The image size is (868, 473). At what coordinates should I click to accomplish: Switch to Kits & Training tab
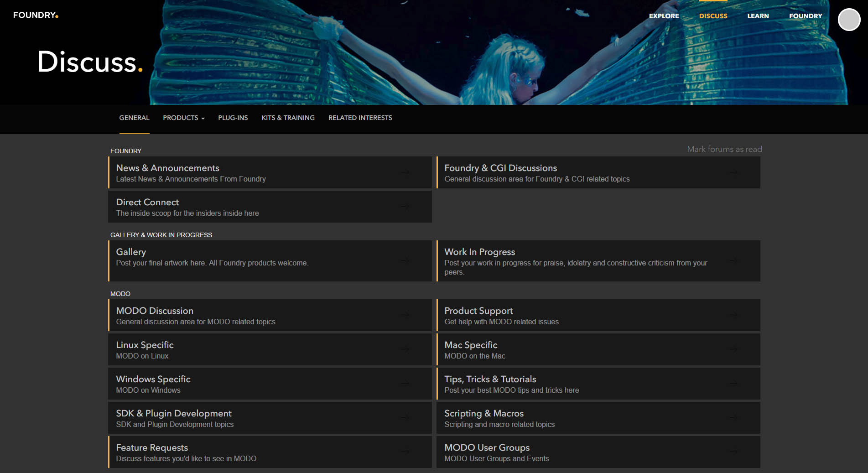click(x=288, y=118)
